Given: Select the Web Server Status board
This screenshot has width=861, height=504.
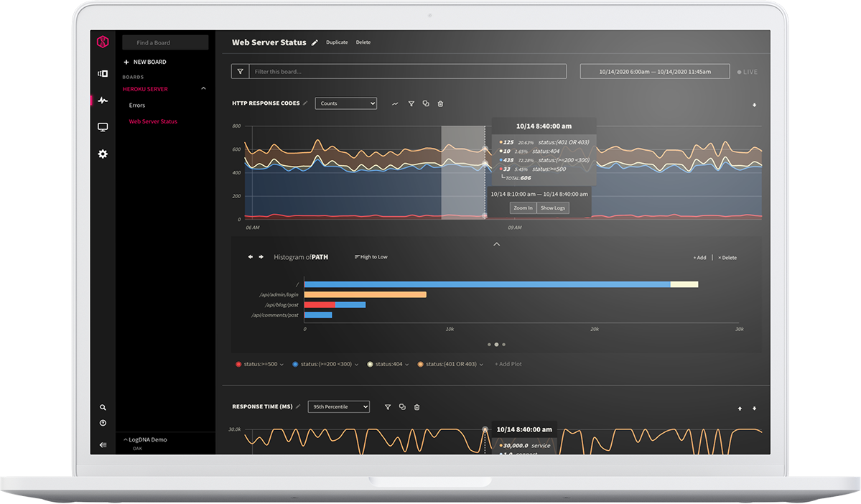Looking at the screenshot, I should [152, 121].
